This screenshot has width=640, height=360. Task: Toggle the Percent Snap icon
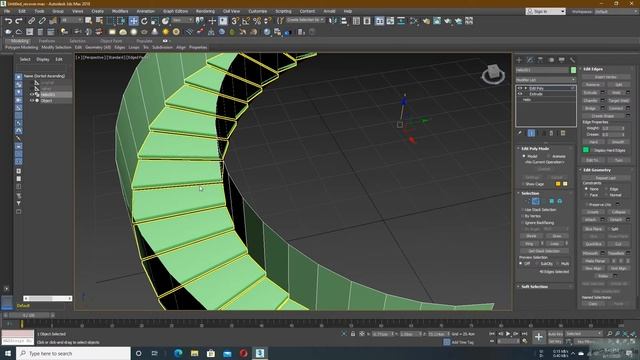[x=257, y=21]
